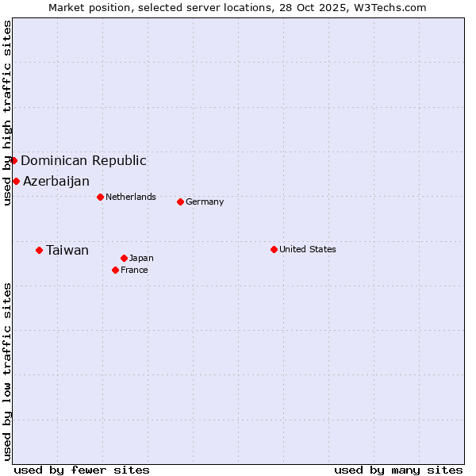Click the Germany text label
This screenshot has width=476, height=476.
coord(205,202)
